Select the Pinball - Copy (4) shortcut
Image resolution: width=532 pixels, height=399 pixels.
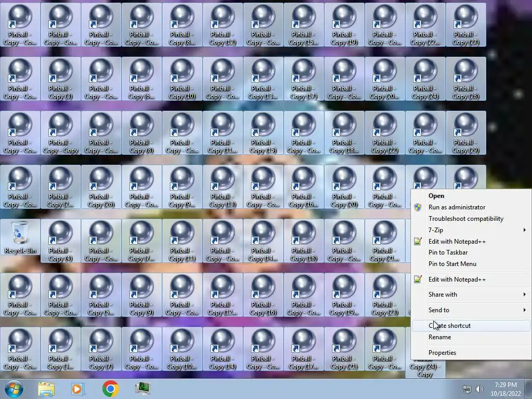click(x=60, y=241)
